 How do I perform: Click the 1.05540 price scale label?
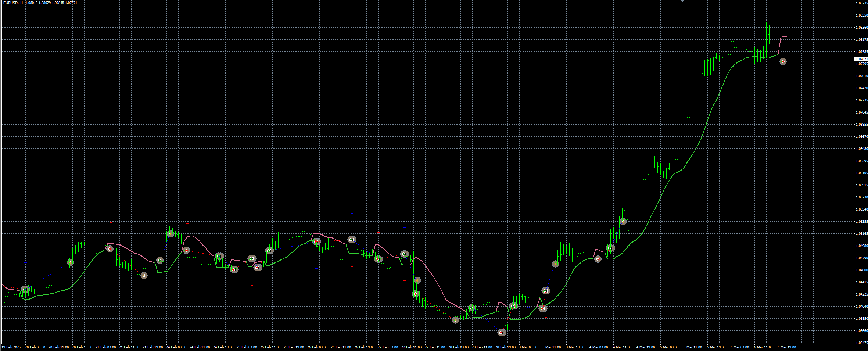(862, 209)
